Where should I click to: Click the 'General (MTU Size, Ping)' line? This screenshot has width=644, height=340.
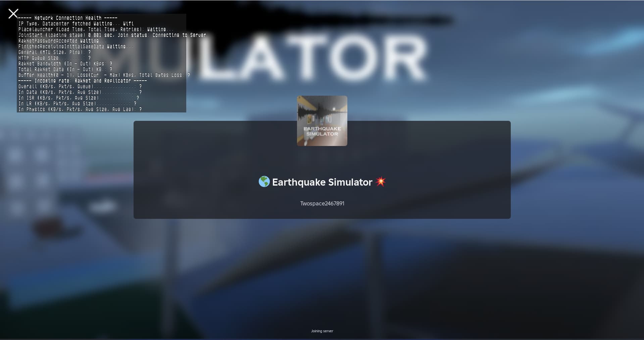pos(55,52)
